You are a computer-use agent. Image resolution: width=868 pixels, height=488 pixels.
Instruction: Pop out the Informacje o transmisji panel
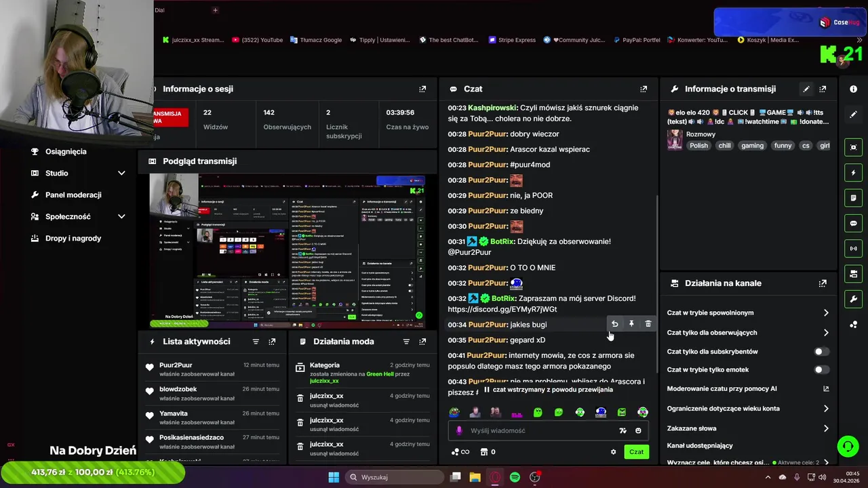click(823, 89)
